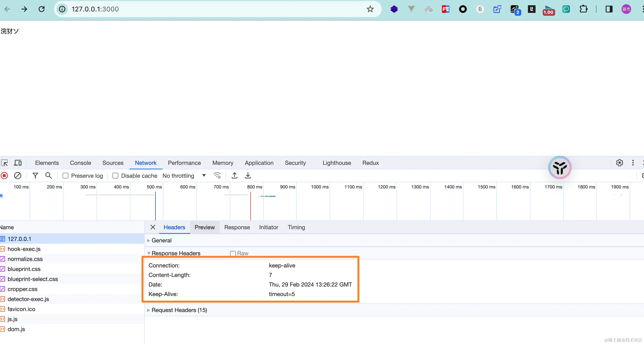The width and height of the screenshot is (644, 344).
Task: Check the Disable cache box
Action: (x=115, y=176)
